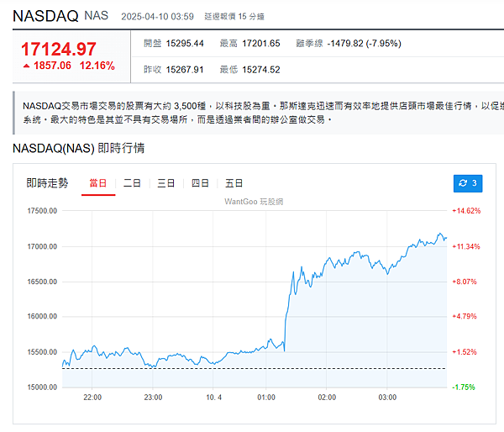Click the 16000.00 y-axis label
504x432 pixels.
[42, 317]
